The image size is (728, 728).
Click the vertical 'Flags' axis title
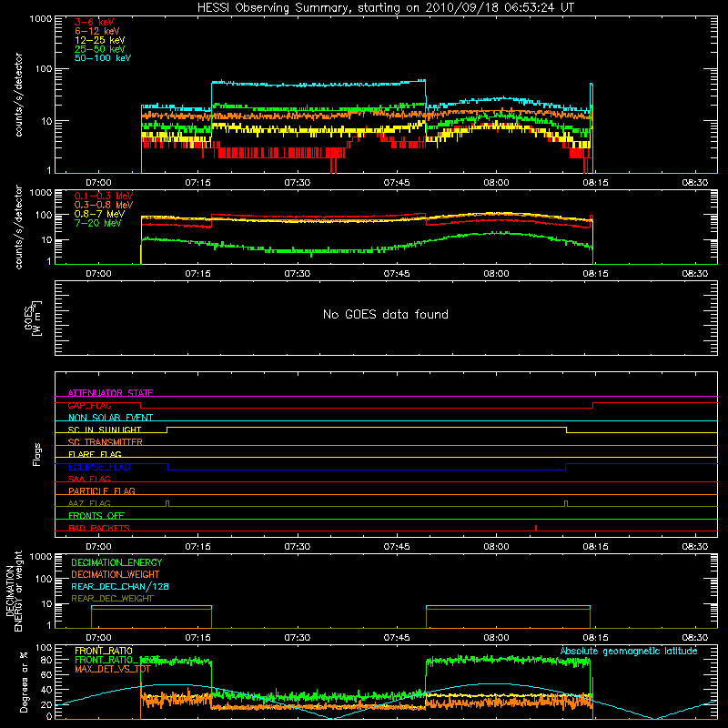tap(36, 454)
